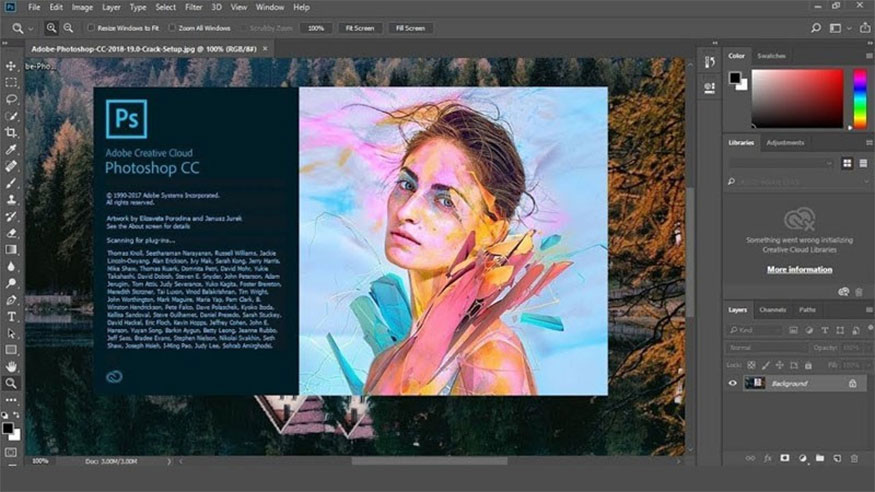Open the Filter menu
The width and height of the screenshot is (875, 492).
pyautogui.click(x=193, y=7)
